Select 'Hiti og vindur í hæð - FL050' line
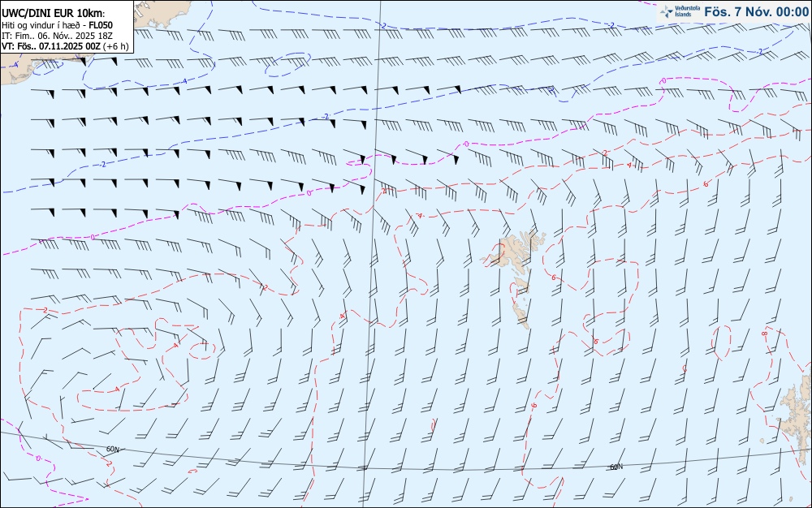This screenshot has height=508, width=812. (x=57, y=25)
